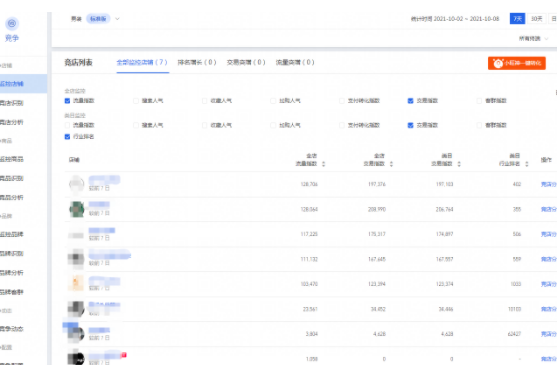Click the 竞店列表 heading
Screen dimensions: 557x365
(x=79, y=62)
